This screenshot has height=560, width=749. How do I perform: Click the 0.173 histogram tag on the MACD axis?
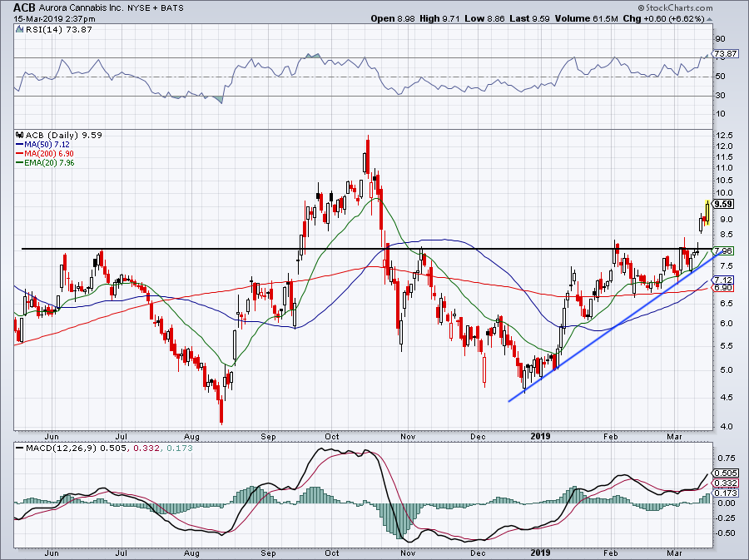726,493
